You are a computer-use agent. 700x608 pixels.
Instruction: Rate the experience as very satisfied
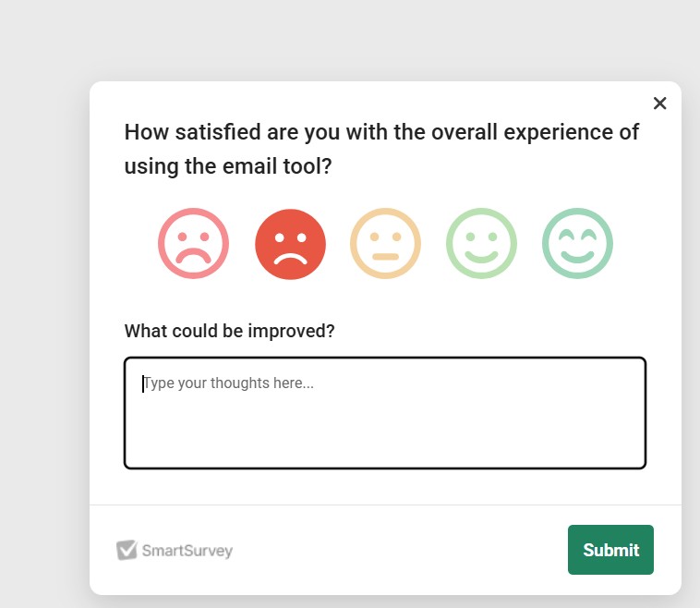pos(577,244)
